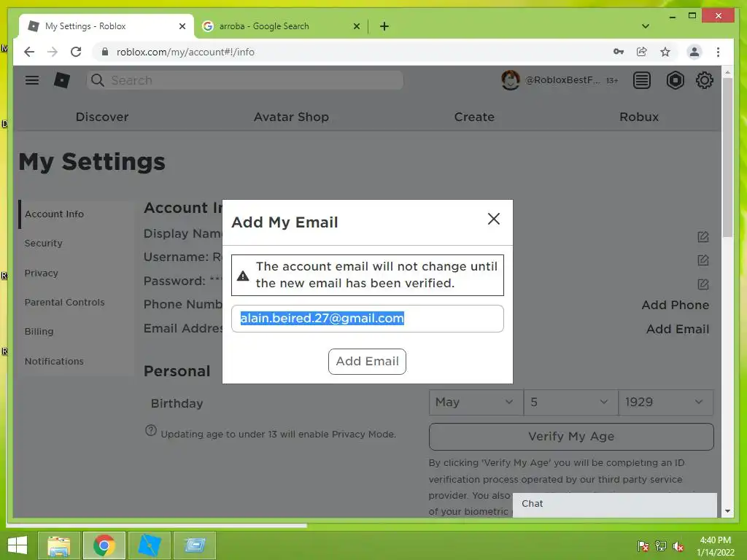747x560 pixels.
Task: Open the Roblox hamburger navigation menu
Action: pos(32,80)
